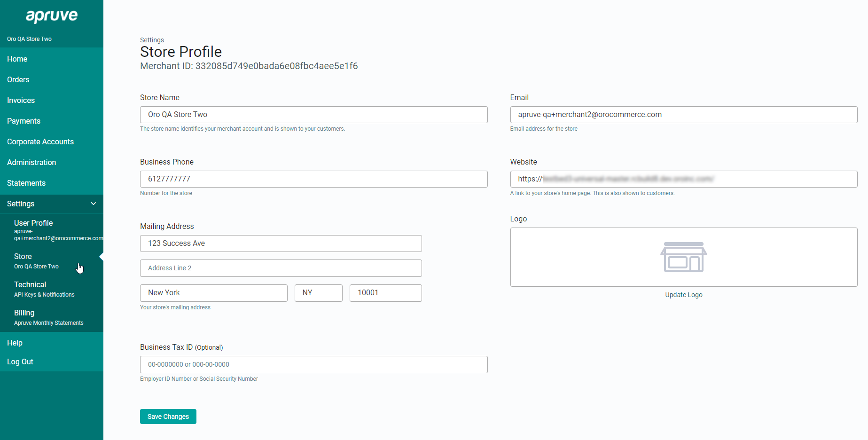Go to Administration

tap(52, 162)
